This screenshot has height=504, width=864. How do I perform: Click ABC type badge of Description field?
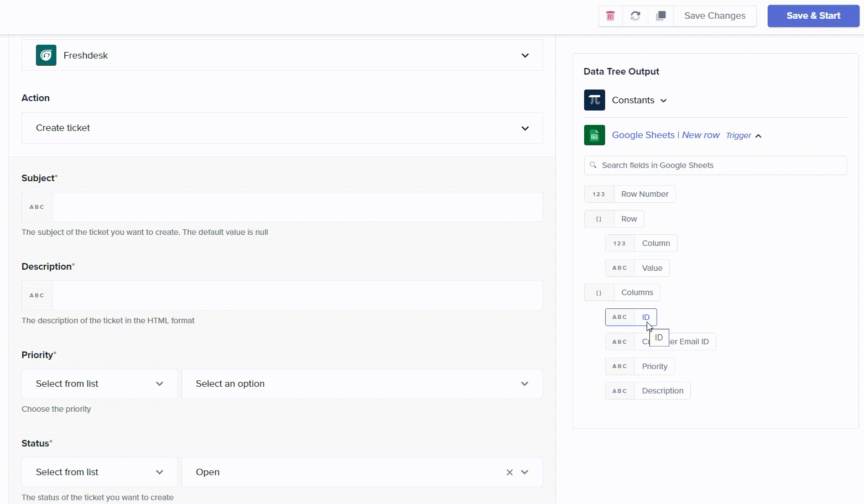pos(620,391)
